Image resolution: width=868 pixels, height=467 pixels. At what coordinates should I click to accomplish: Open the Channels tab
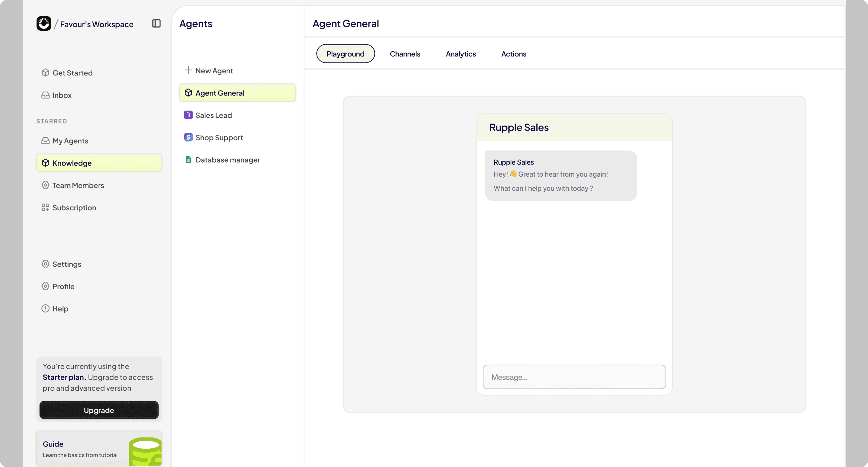coord(405,54)
